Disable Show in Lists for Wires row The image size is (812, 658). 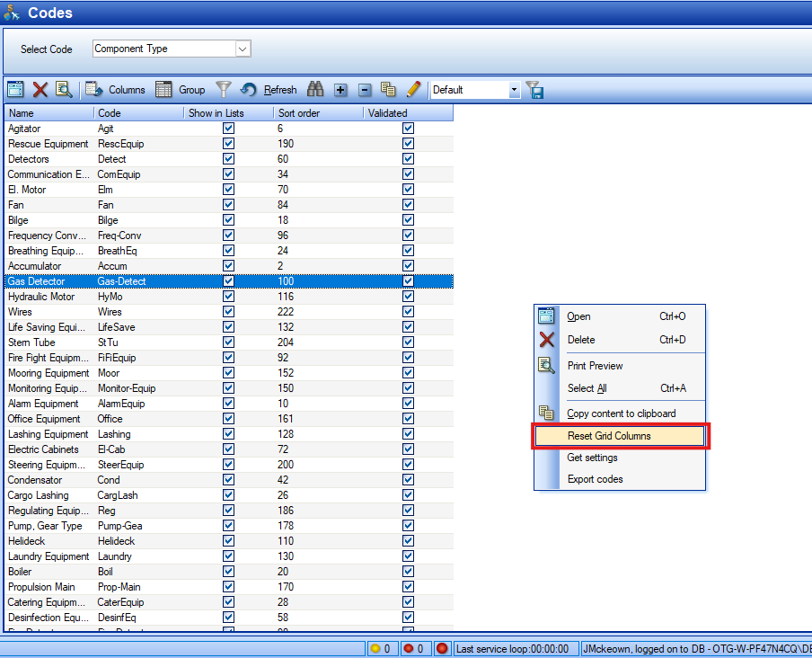[228, 312]
